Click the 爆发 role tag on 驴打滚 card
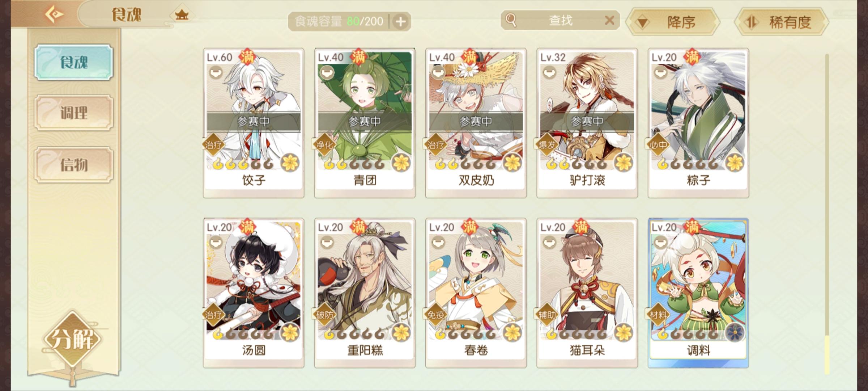The height and width of the screenshot is (391, 868). [547, 145]
